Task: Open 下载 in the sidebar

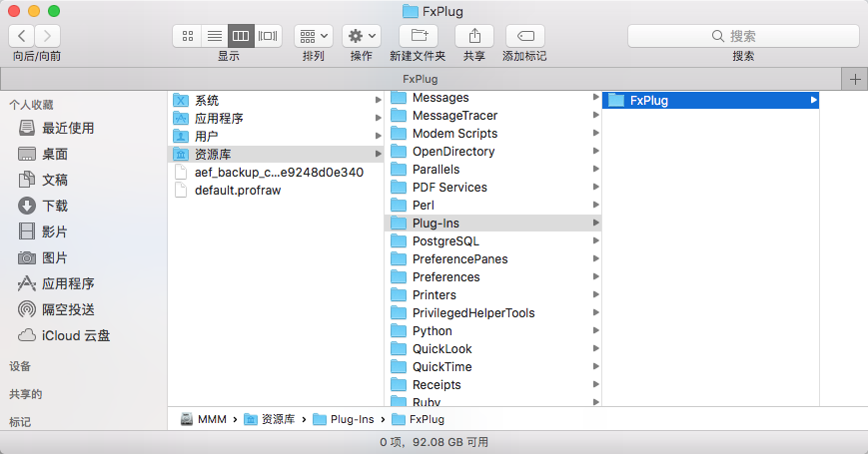Action: [x=43, y=206]
